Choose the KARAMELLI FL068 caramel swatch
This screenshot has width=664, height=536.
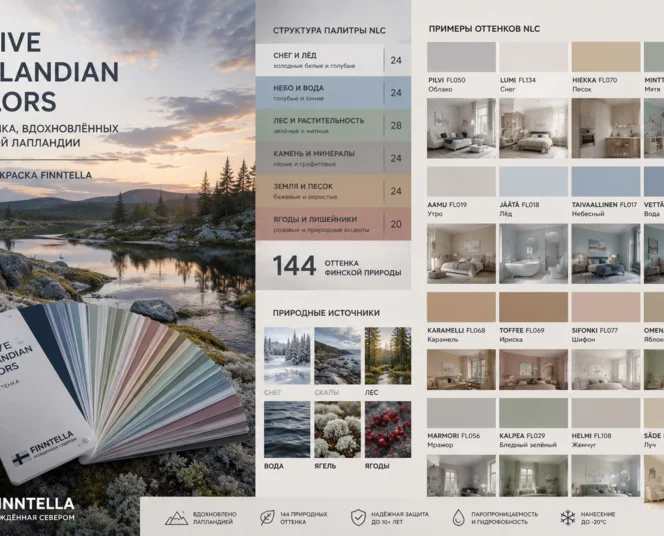[461, 307]
